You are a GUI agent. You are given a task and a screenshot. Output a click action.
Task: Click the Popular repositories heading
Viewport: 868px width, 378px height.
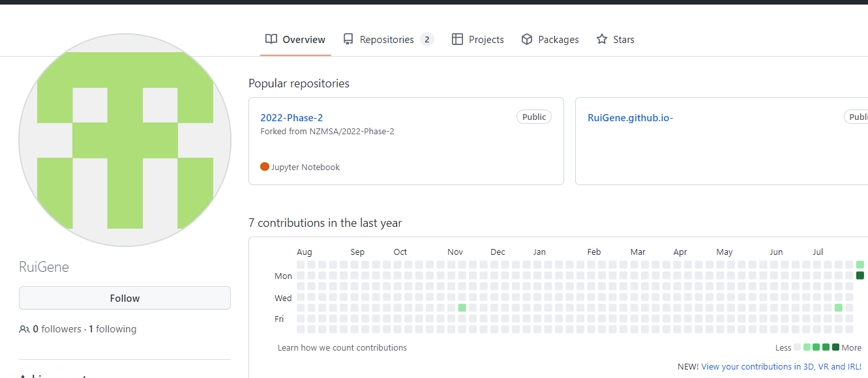tap(299, 83)
